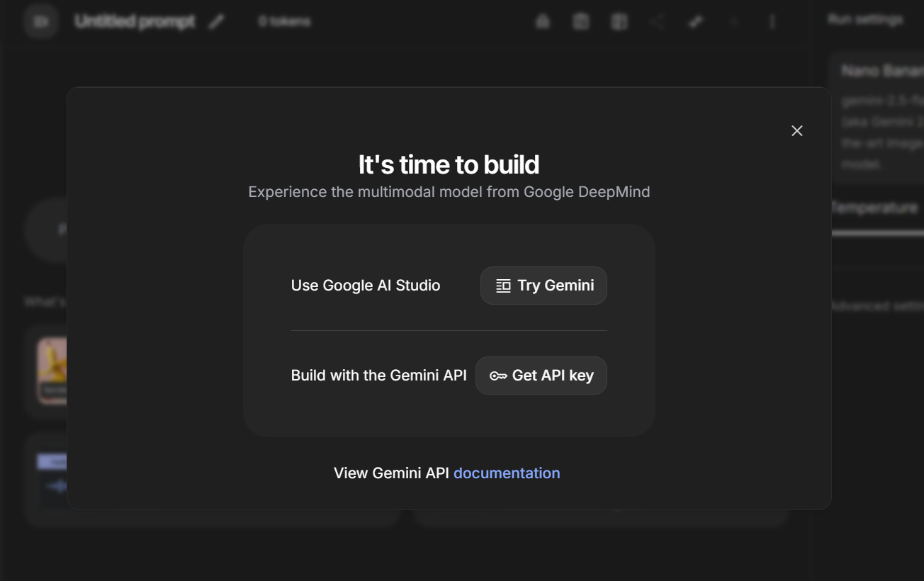This screenshot has width=924, height=581.
Task: Click the "Run settings" panel heading
Action: (865, 20)
